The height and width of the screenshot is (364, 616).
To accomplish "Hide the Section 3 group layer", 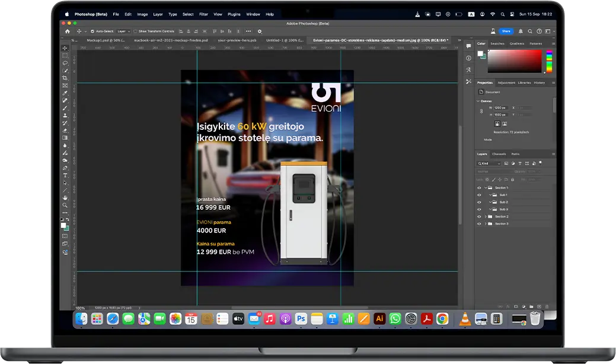I will (479, 224).
